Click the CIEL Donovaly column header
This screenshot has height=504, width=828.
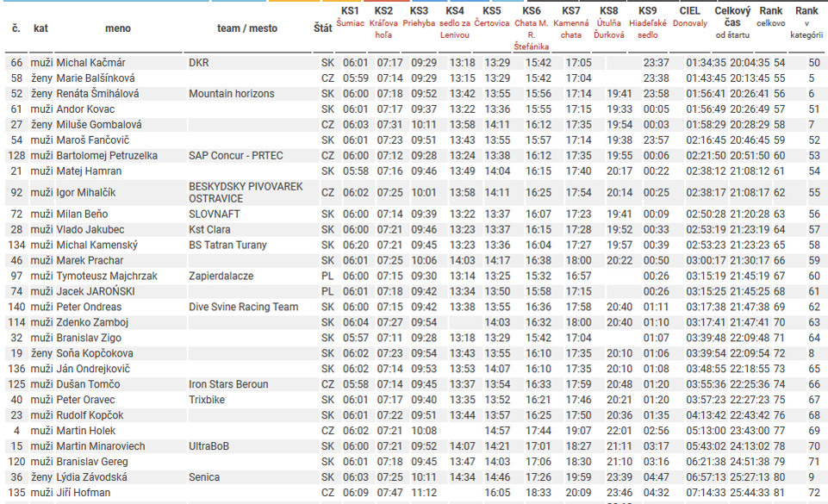[689, 16]
